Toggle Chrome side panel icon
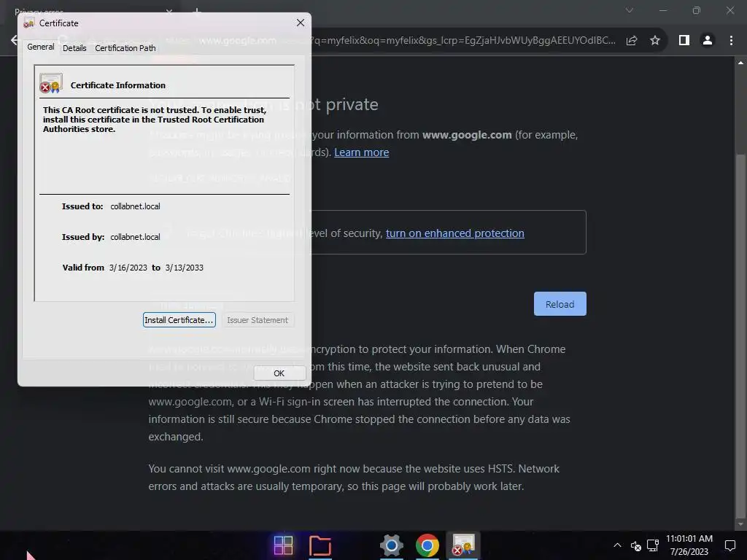Image resolution: width=747 pixels, height=560 pixels. point(684,41)
